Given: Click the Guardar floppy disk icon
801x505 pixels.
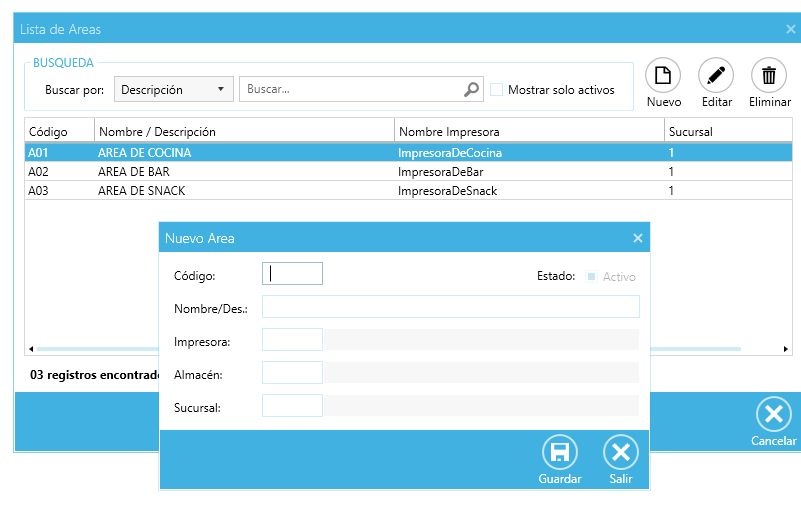Looking at the screenshot, I should [x=559, y=453].
